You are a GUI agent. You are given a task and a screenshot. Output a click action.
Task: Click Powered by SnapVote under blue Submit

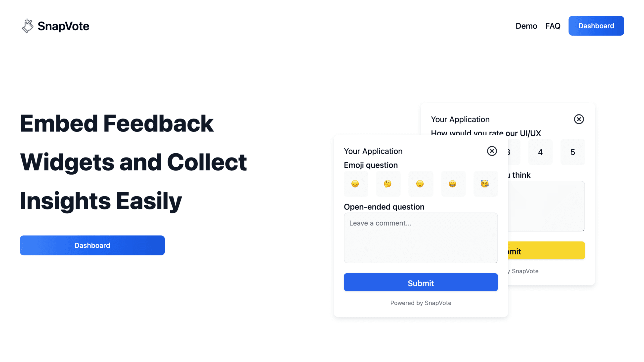(421, 303)
